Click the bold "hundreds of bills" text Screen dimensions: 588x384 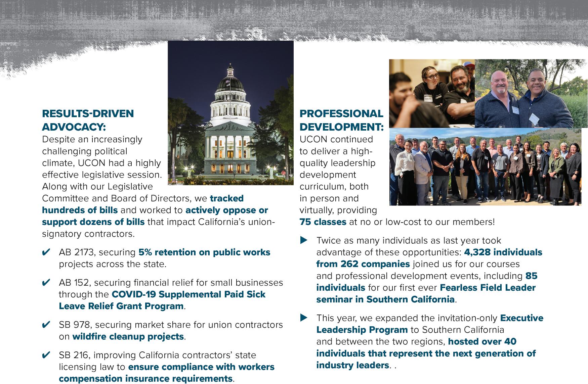[x=80, y=210]
